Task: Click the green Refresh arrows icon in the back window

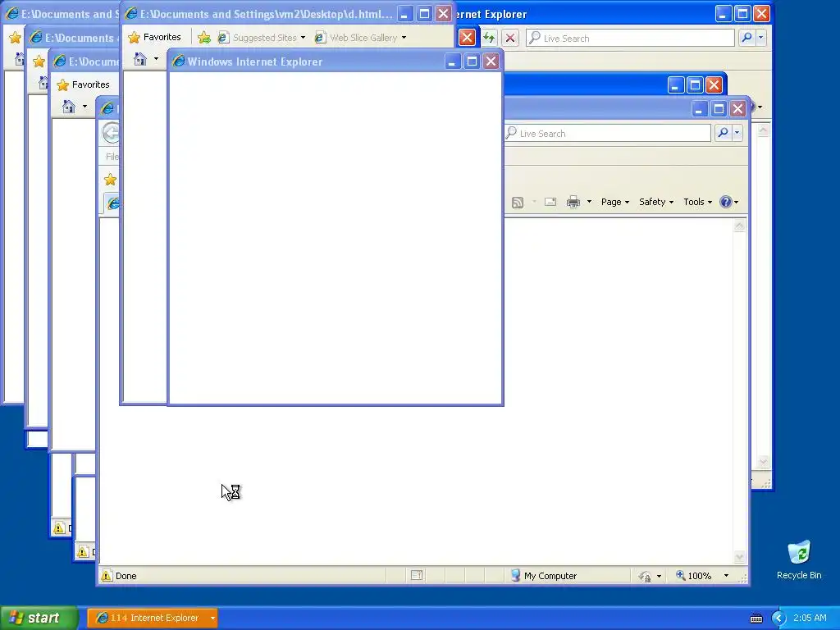Action: pyautogui.click(x=489, y=38)
